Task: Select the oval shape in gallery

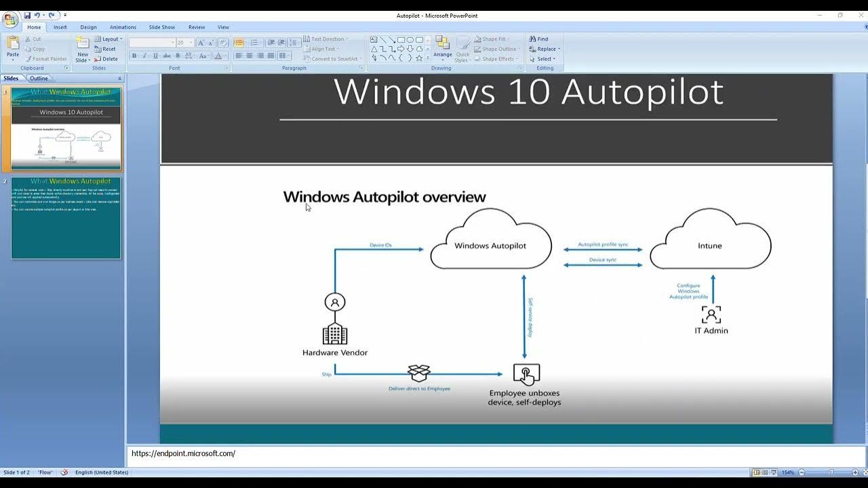Action: point(410,40)
